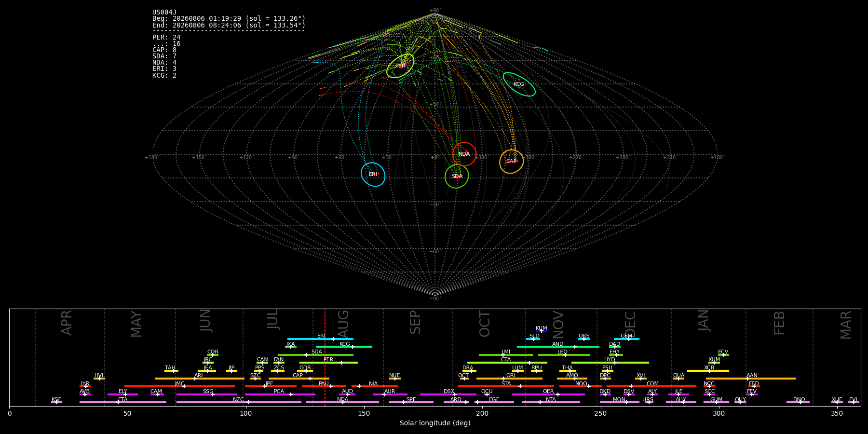Click the Solar longitude axis label
Viewport: 868px width, 434px height.
(435, 423)
